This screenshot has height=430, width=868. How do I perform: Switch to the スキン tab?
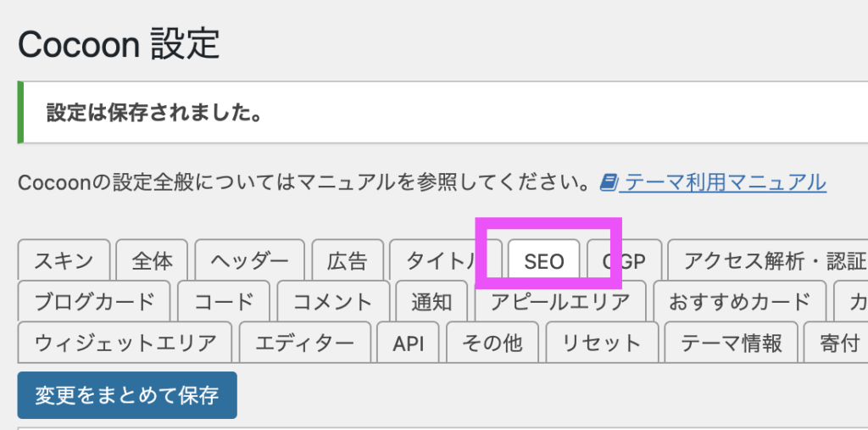click(x=64, y=261)
